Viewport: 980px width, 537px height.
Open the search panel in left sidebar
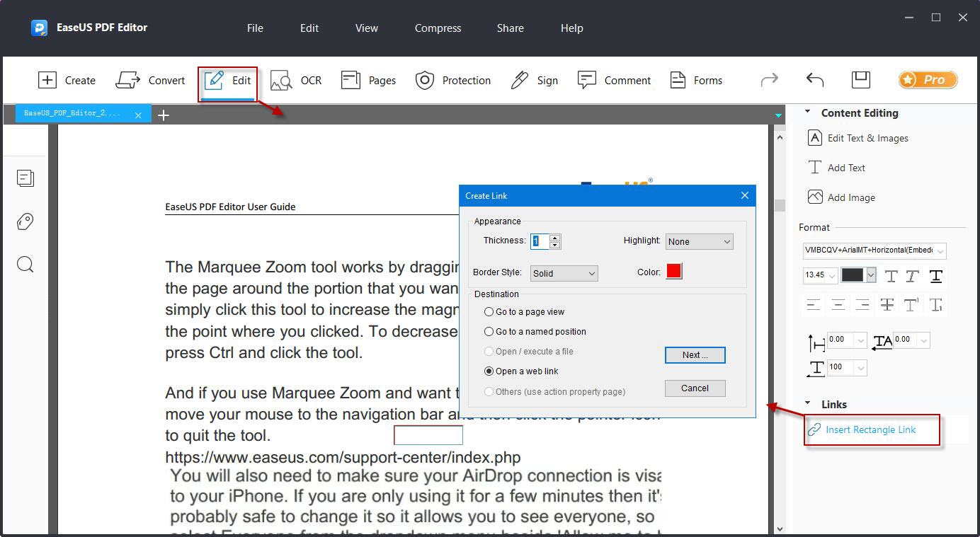(25, 265)
